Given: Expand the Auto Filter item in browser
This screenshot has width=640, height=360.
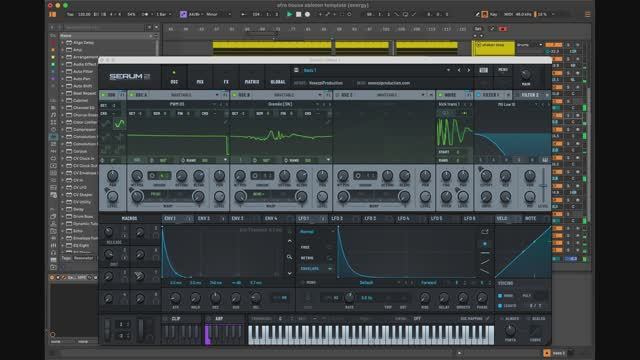Looking at the screenshot, I should point(63,71).
